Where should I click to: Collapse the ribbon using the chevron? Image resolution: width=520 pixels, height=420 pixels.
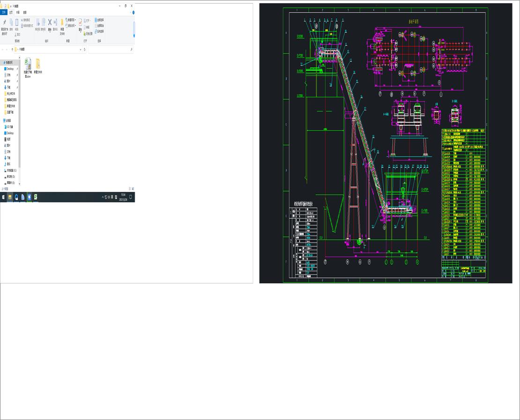[131, 12]
